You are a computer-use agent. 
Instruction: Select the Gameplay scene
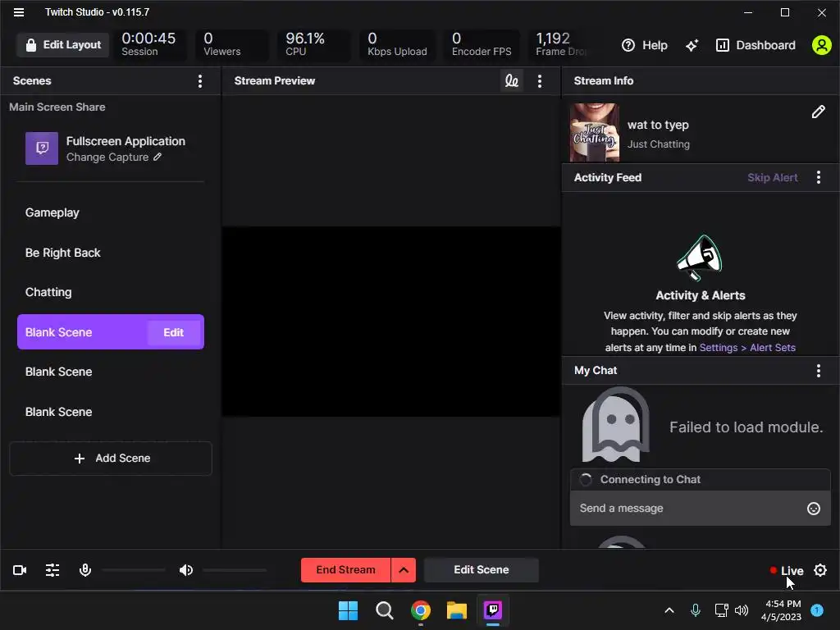pyautogui.click(x=111, y=212)
